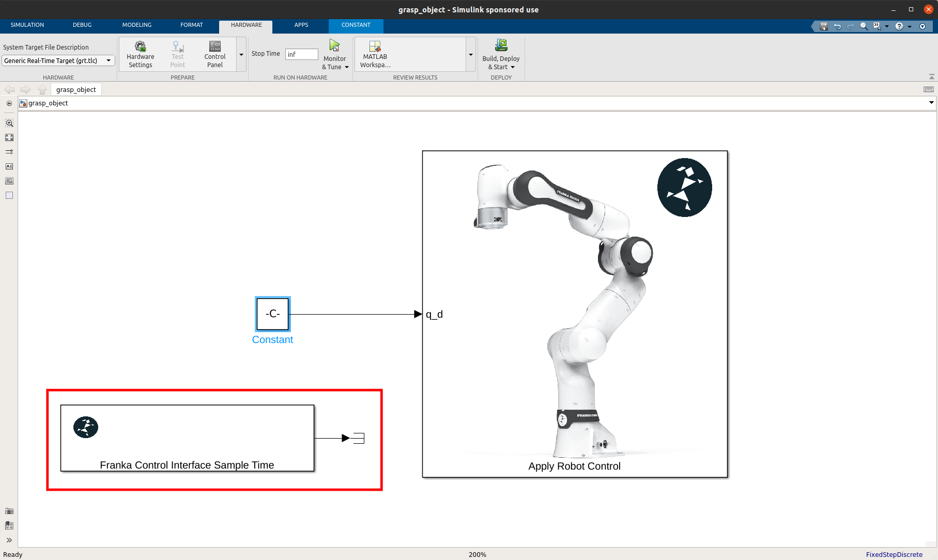Open the System Target File dropdown
Screen dimensions: 938x560
108,60
